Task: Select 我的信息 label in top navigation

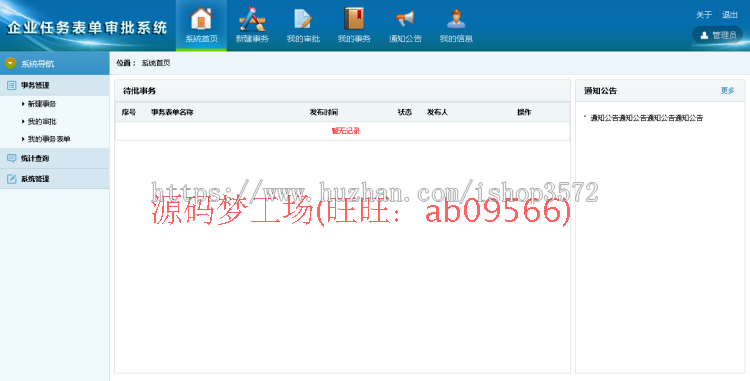Action: click(456, 39)
